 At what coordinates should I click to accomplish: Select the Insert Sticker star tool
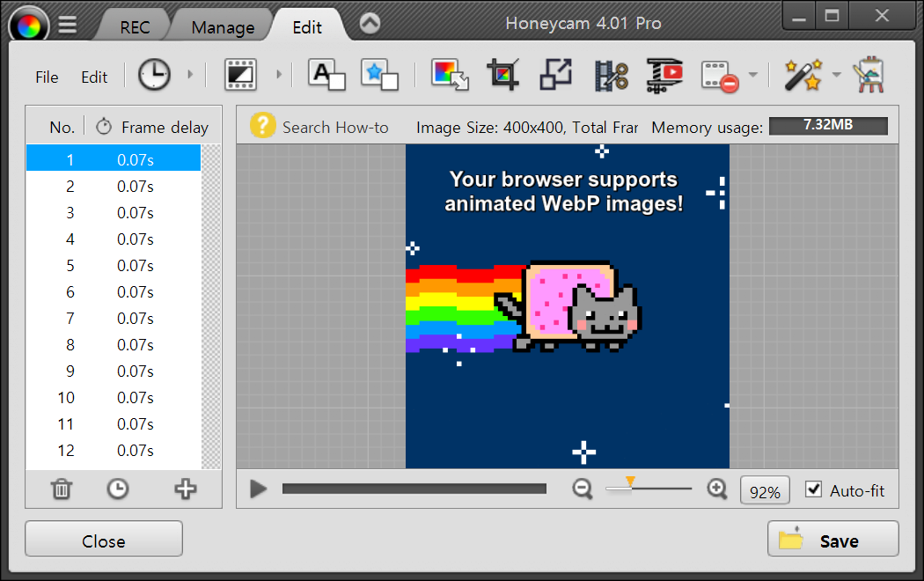(x=379, y=75)
